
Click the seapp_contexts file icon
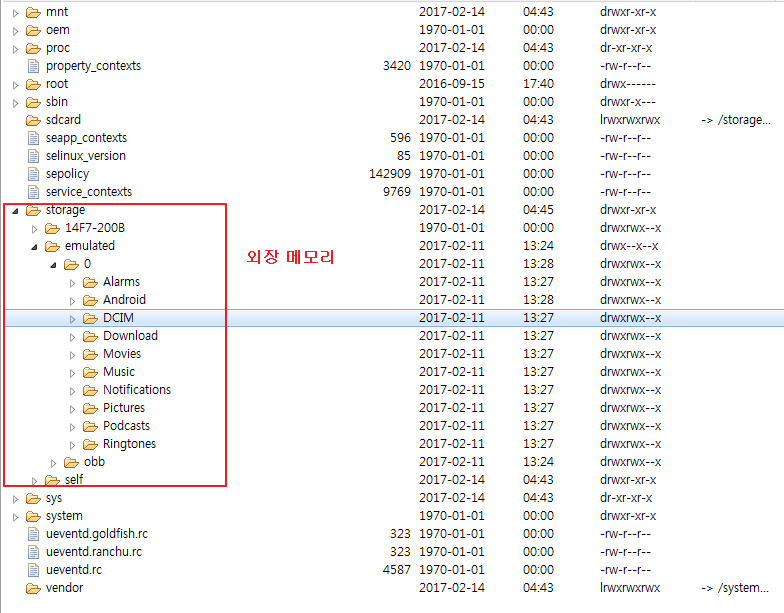[33, 138]
